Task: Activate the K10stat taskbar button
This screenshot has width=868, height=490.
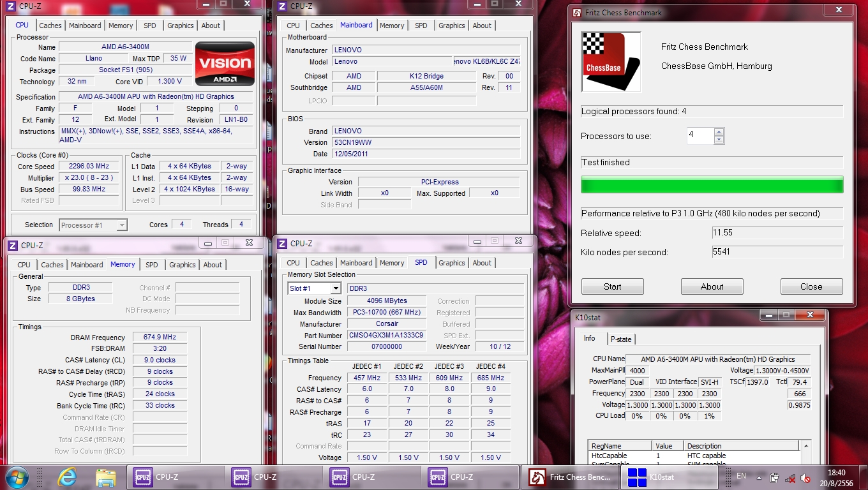Action: [668, 477]
